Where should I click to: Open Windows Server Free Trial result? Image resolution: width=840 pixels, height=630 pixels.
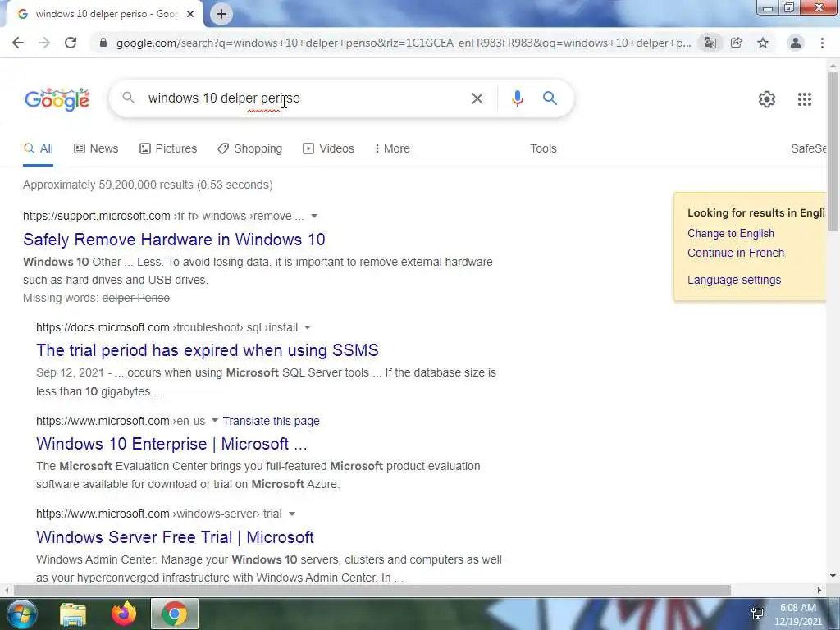[x=176, y=537]
